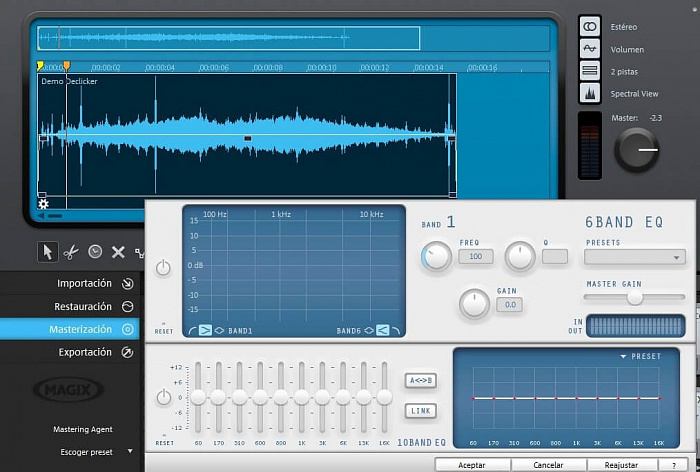Click the Mastering Agent label

pos(83,430)
